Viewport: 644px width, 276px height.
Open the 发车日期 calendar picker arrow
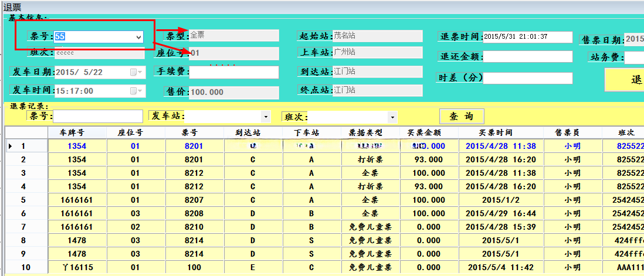coord(141,72)
